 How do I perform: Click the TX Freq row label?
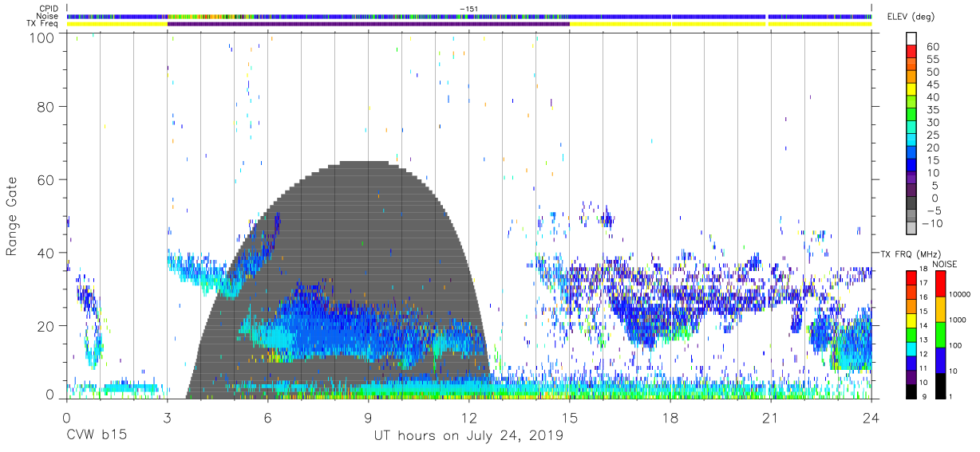pyautogui.click(x=44, y=23)
